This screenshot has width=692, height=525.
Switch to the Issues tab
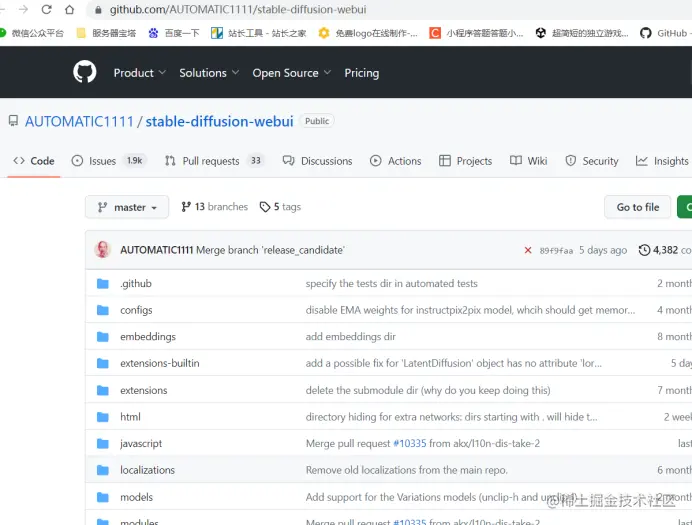coord(109,161)
